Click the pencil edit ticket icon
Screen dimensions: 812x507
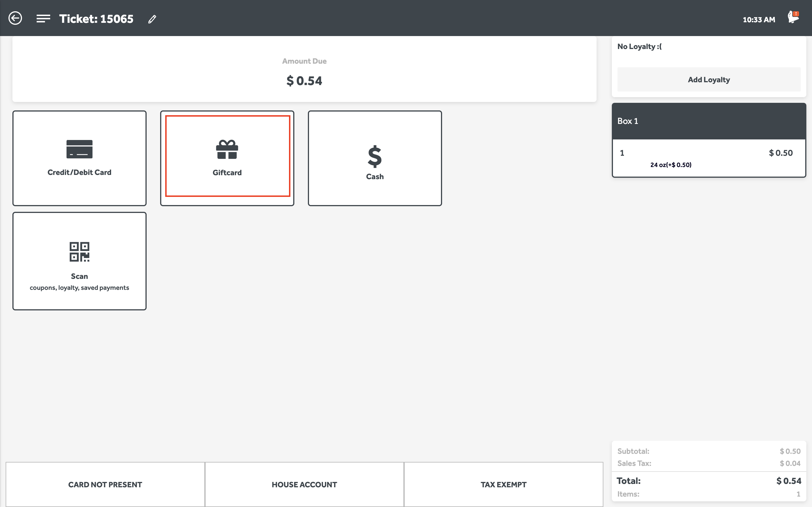[152, 19]
